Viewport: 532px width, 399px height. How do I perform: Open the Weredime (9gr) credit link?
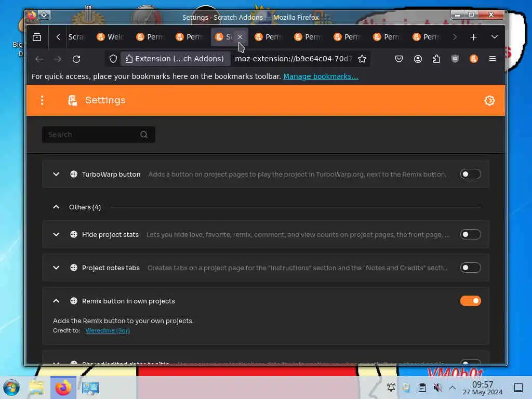[x=108, y=330]
